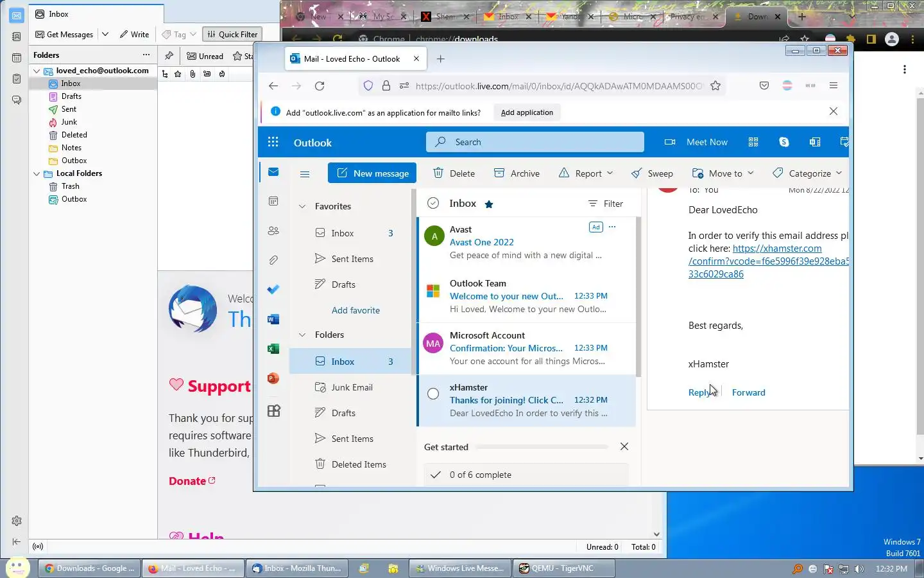Open the Firefox hamburger application menu
The image size is (924, 578).
coord(834,85)
